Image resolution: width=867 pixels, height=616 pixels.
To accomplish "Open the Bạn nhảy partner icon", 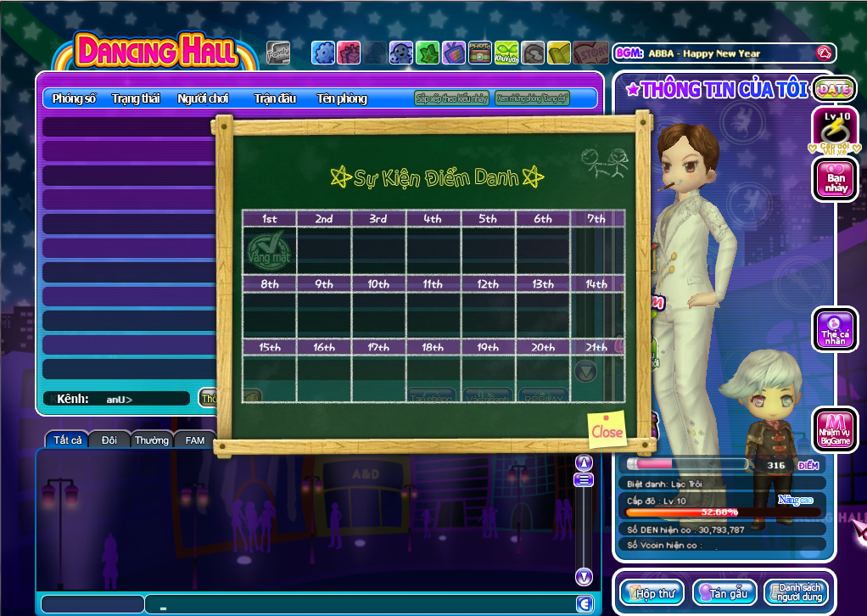I will pos(835,179).
